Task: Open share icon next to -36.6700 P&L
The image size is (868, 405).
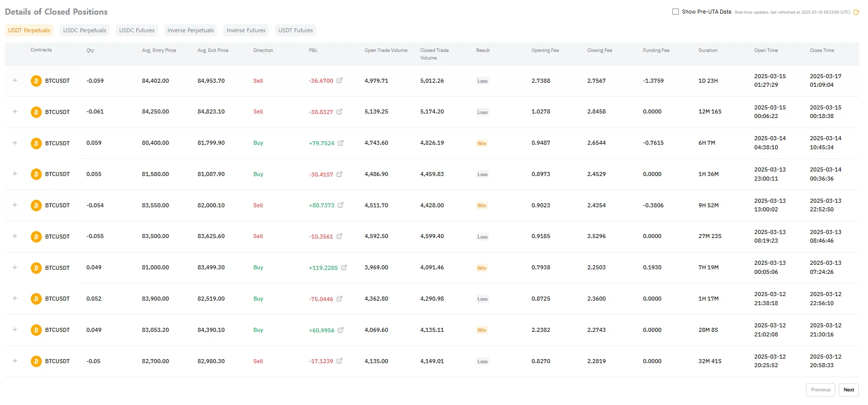Action: tap(339, 81)
